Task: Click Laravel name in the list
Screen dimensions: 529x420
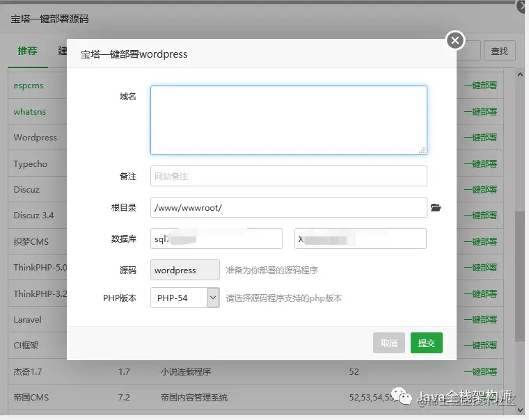Action: [28, 320]
